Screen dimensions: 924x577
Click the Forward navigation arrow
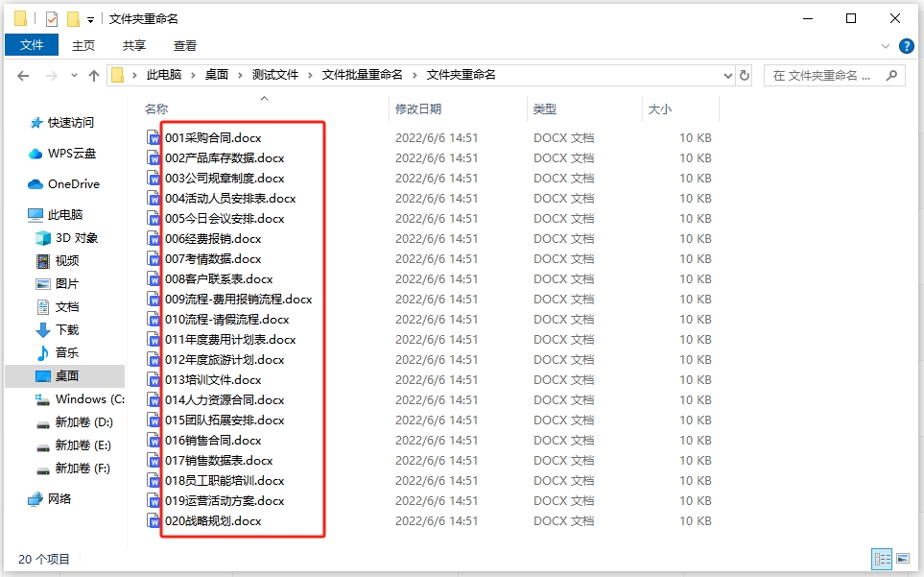[52, 76]
